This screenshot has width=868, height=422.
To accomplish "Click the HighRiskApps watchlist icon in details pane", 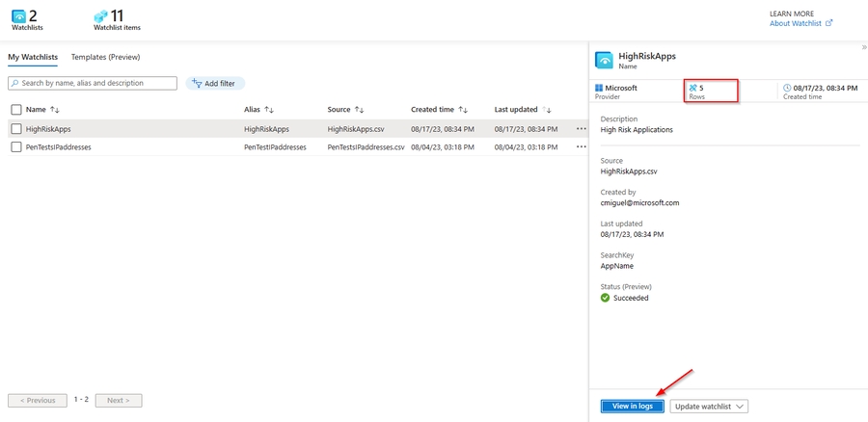I will point(605,60).
